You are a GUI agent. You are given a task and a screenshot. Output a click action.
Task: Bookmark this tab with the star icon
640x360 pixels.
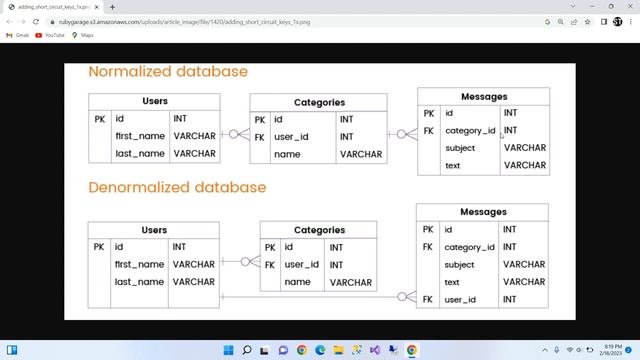587,22
